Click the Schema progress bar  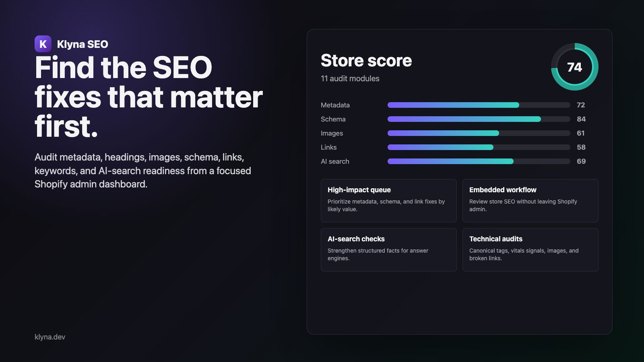coord(479,119)
